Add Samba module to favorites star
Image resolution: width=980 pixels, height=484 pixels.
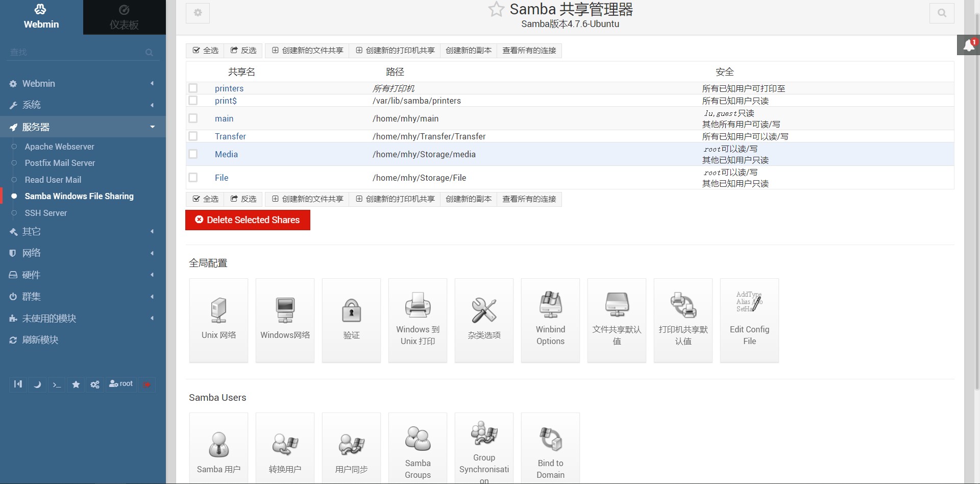coord(496,9)
